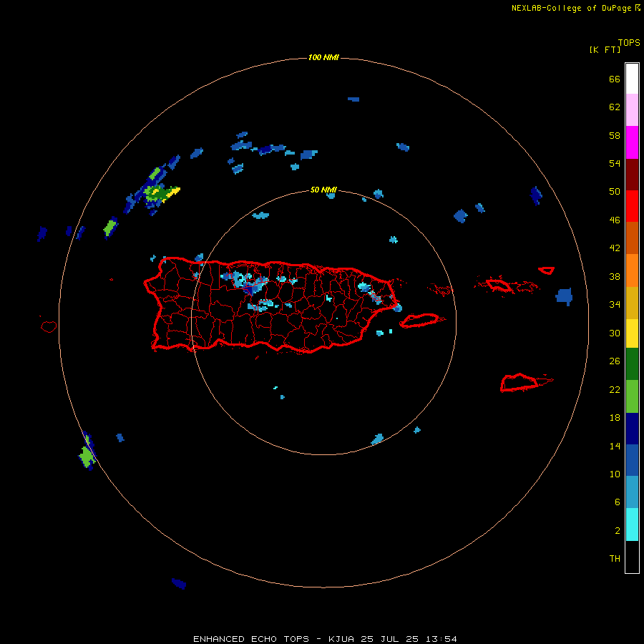
Task: Click the "18" legend value
Action: pyautogui.click(x=615, y=417)
